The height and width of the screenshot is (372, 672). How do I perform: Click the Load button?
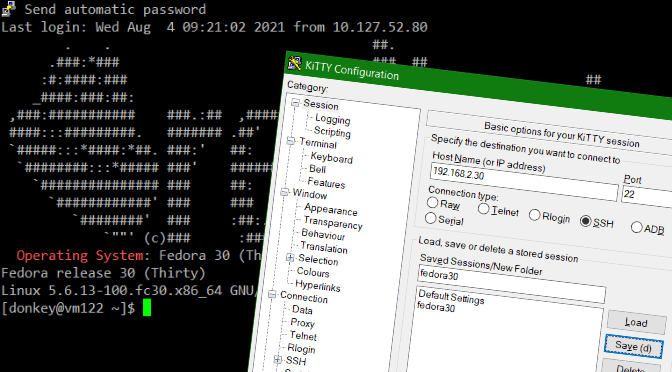click(x=636, y=322)
